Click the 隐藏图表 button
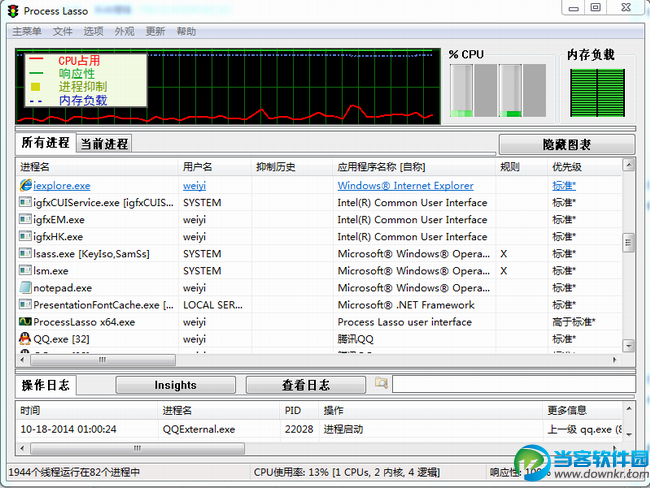 point(567,145)
